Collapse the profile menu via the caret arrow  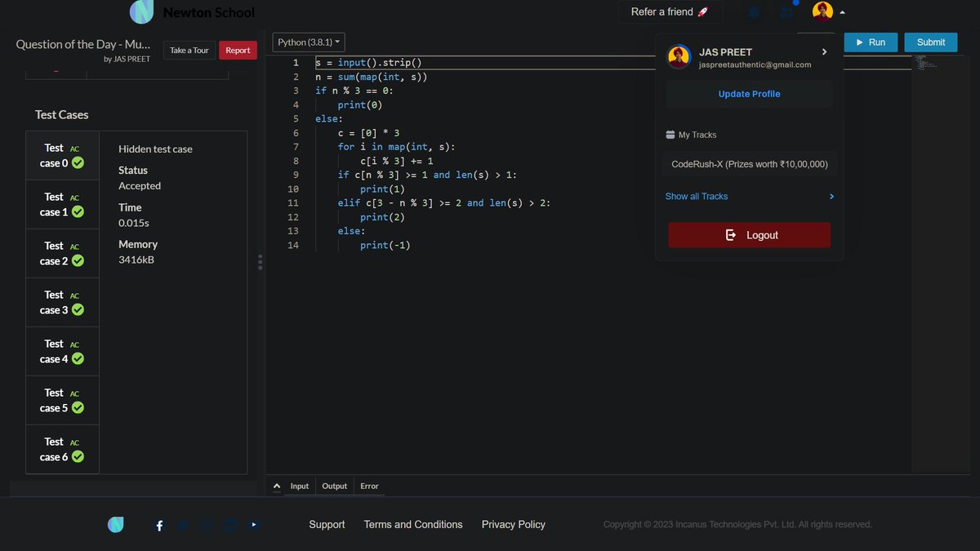(x=842, y=11)
